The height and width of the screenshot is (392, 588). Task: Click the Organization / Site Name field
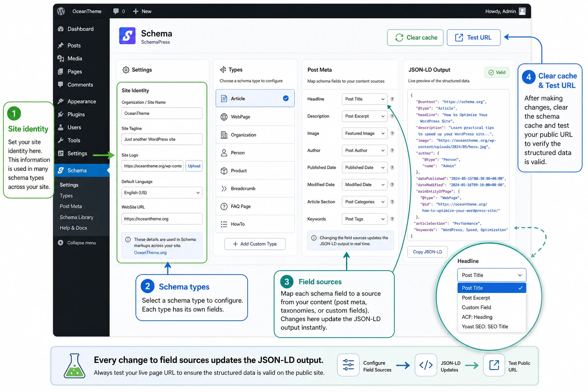click(162, 113)
